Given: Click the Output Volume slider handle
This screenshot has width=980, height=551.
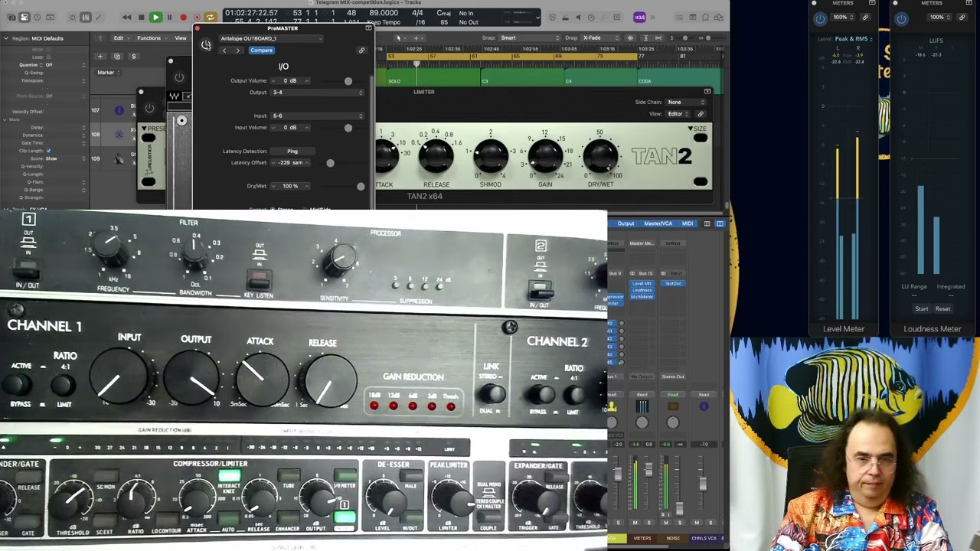Looking at the screenshot, I should click(x=348, y=81).
